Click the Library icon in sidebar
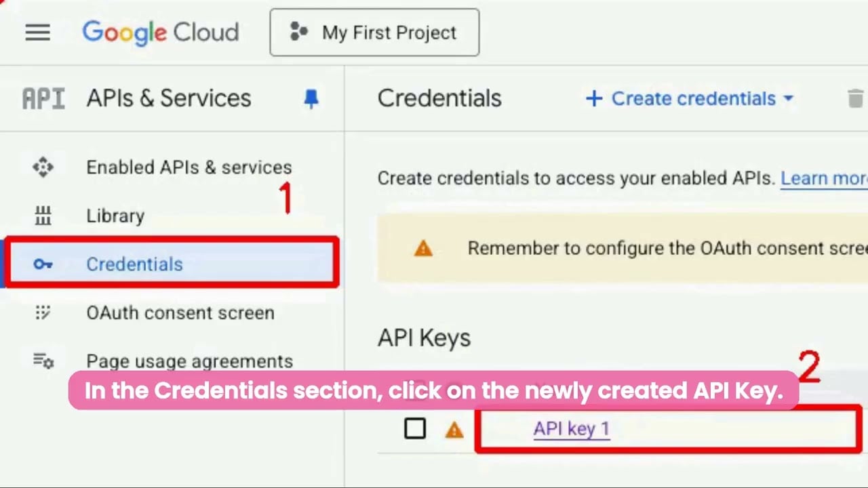This screenshot has height=488, width=868. coord(43,216)
